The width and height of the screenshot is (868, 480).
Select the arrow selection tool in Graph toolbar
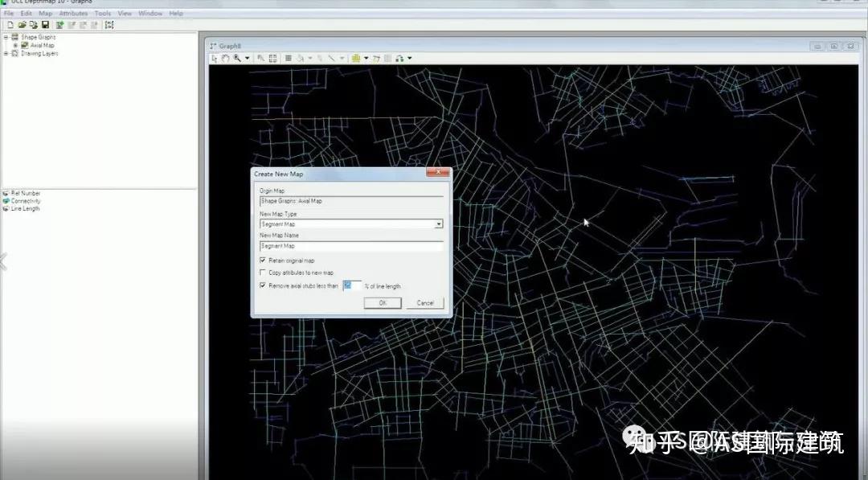point(215,58)
